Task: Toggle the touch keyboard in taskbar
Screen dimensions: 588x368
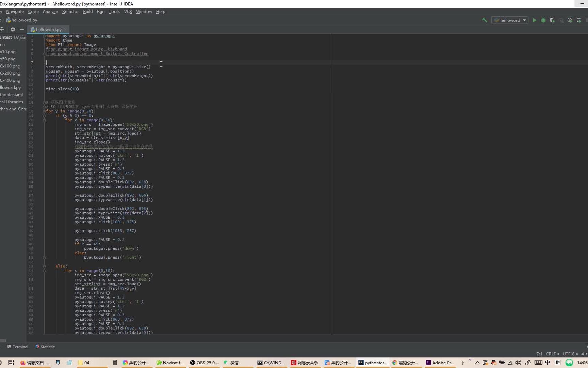Action: click(538, 363)
